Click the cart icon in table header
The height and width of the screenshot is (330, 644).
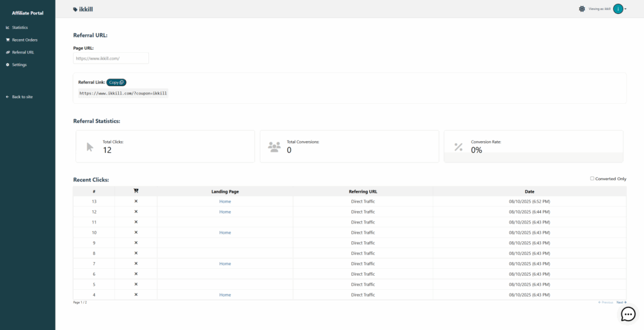click(x=136, y=191)
